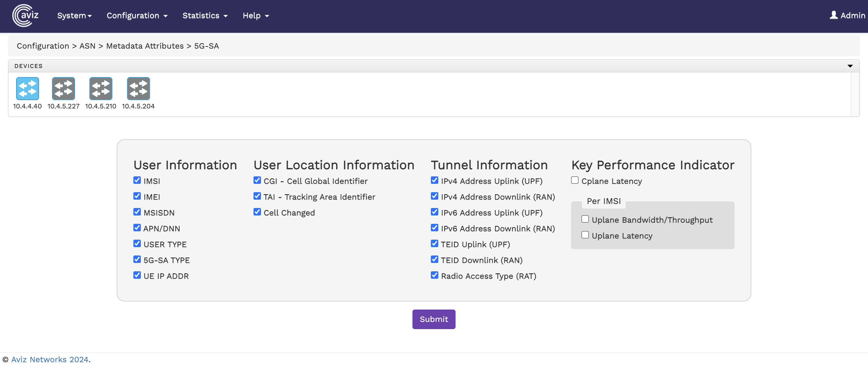868x374 pixels.
Task: Select the 10.4.4.40 device icon
Action: coord(27,89)
